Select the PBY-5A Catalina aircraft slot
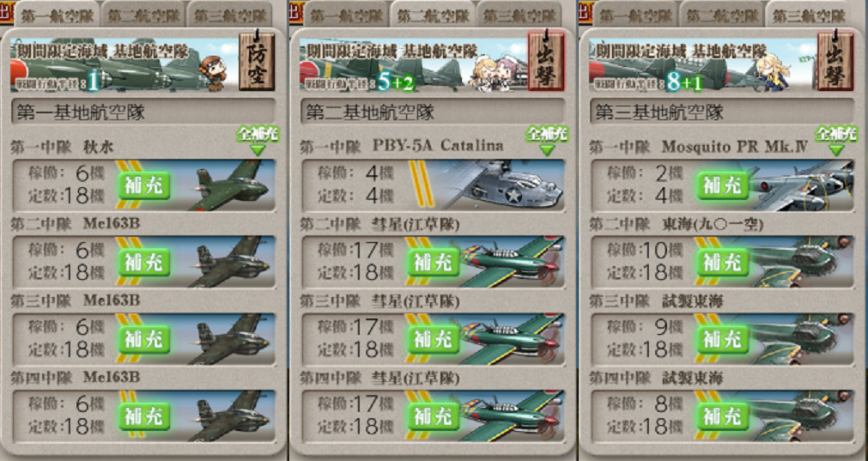The height and width of the screenshot is (461, 868). (433, 185)
